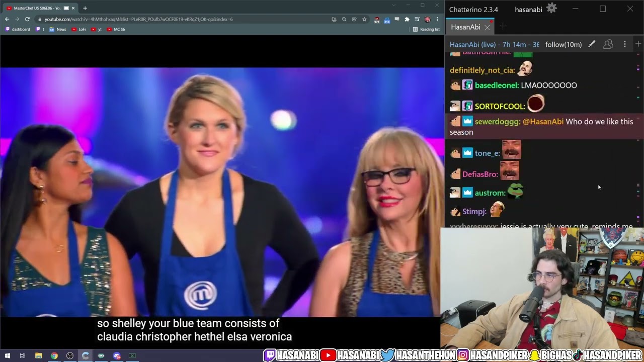Open the Reading list
The height and width of the screenshot is (362, 644).
tap(426, 29)
